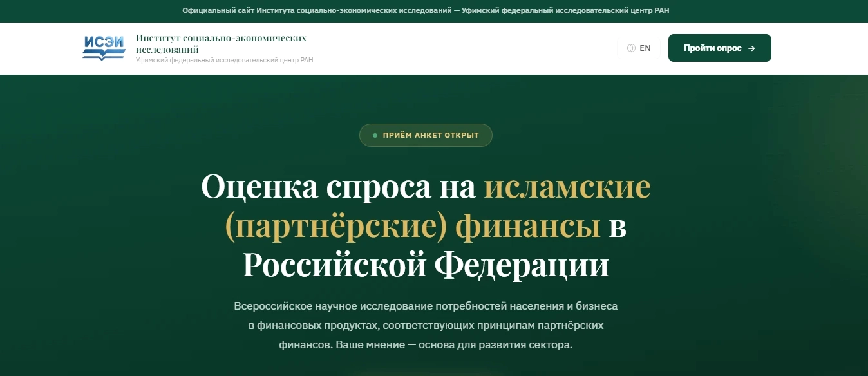Click the gold text (партнёрские) финансы
This screenshot has height=376, width=868.
pos(412,227)
